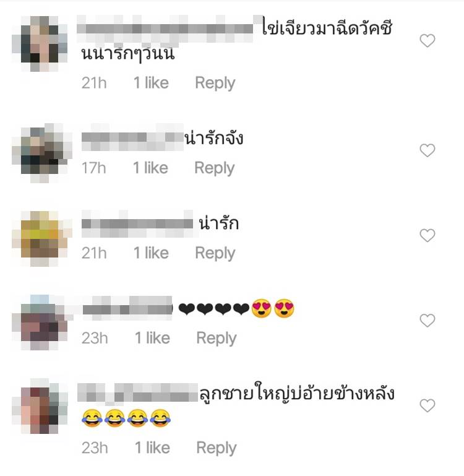464x476 pixels.
Task: Reply to the first 21h comment
Action: point(215,84)
